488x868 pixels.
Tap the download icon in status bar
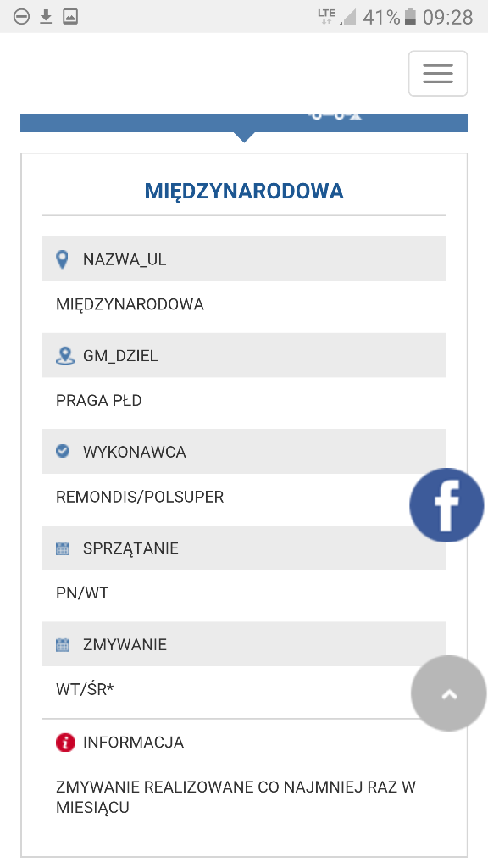(46, 17)
